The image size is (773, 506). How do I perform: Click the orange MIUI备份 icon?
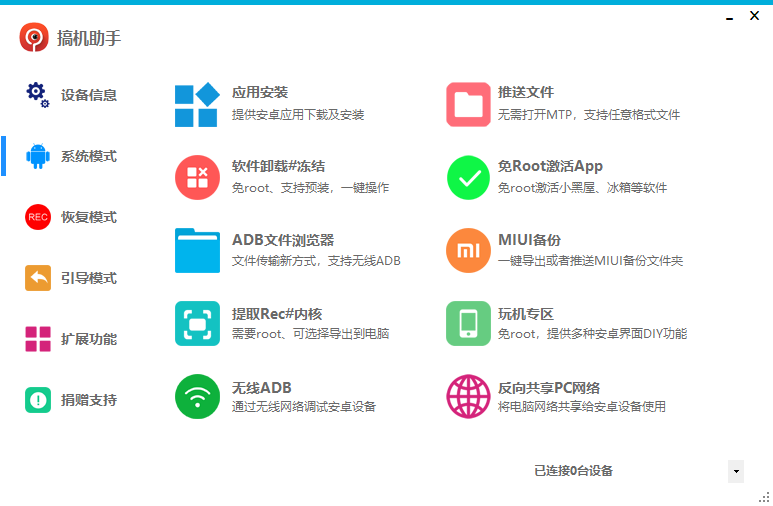coord(468,251)
